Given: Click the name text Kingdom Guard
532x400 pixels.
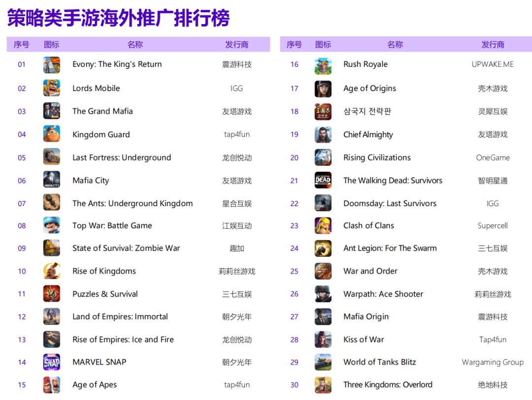Looking at the screenshot, I should pyautogui.click(x=101, y=135).
